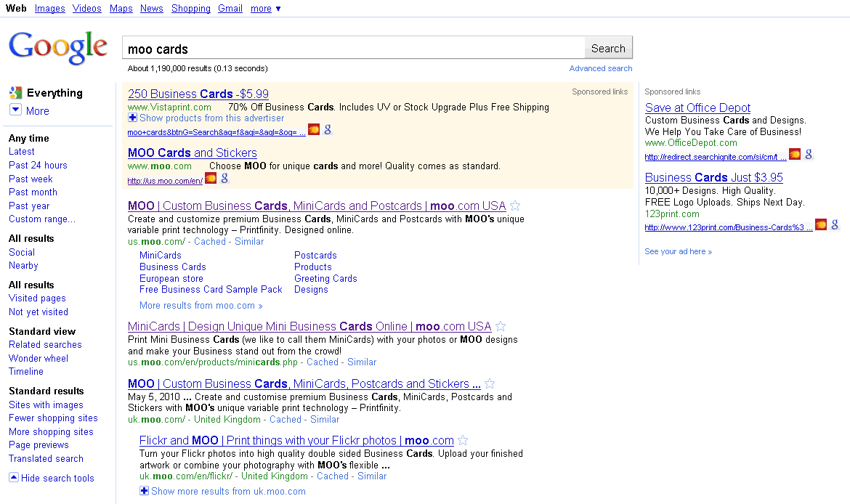Open Cached version of minicards.php result
Viewport: 850px width, 504px height.
click(x=323, y=362)
